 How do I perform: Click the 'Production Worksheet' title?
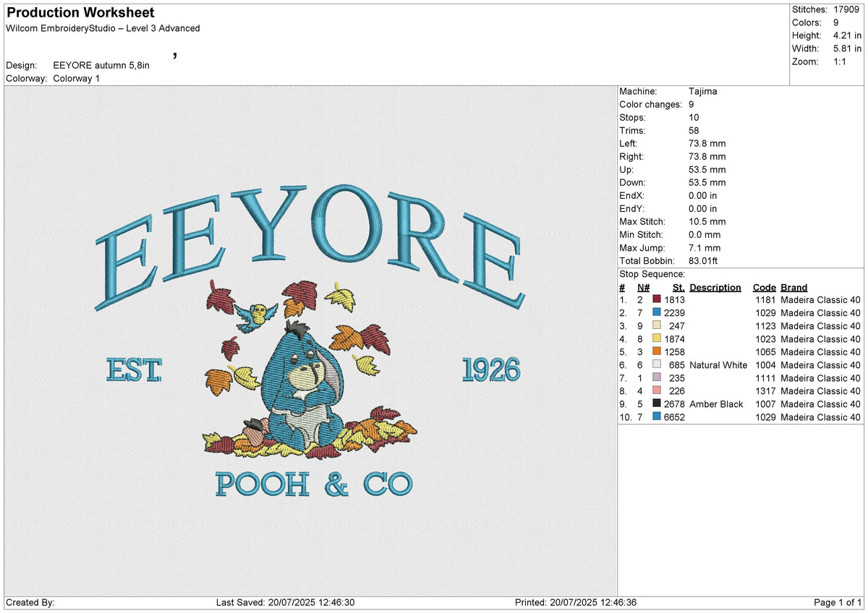[x=80, y=13]
